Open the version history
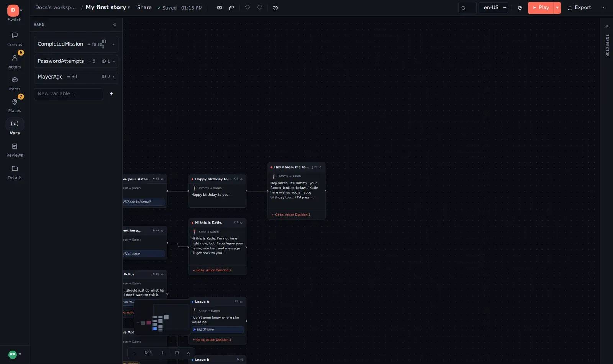 [275, 8]
